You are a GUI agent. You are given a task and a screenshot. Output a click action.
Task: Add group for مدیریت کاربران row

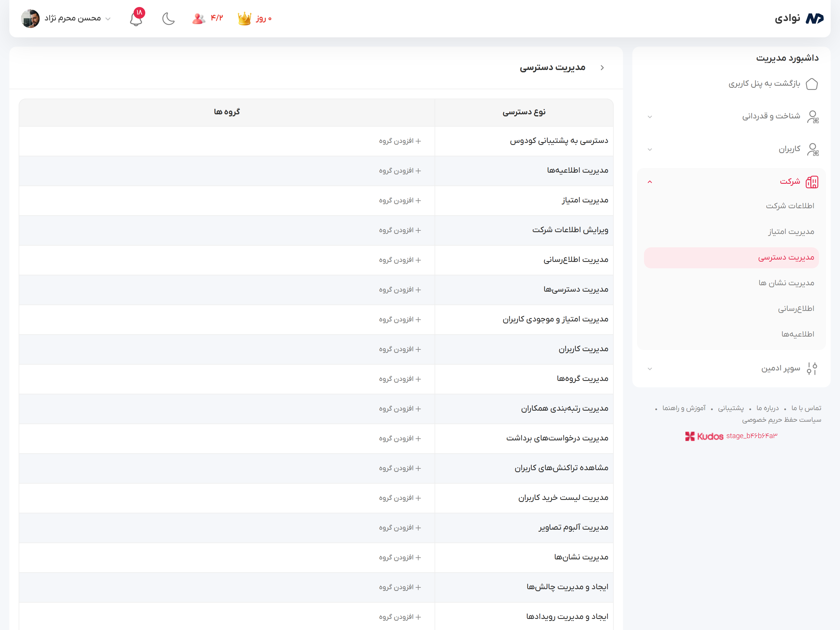click(x=400, y=349)
